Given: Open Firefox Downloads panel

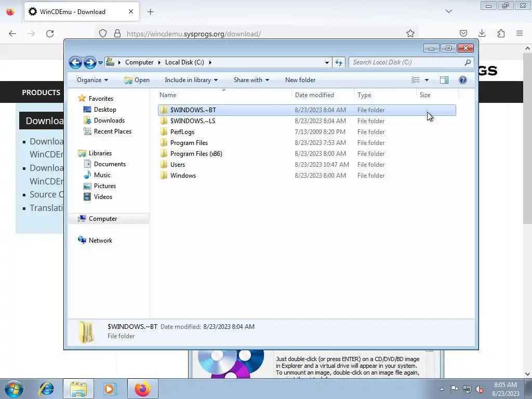Looking at the screenshot, I should [482, 33].
